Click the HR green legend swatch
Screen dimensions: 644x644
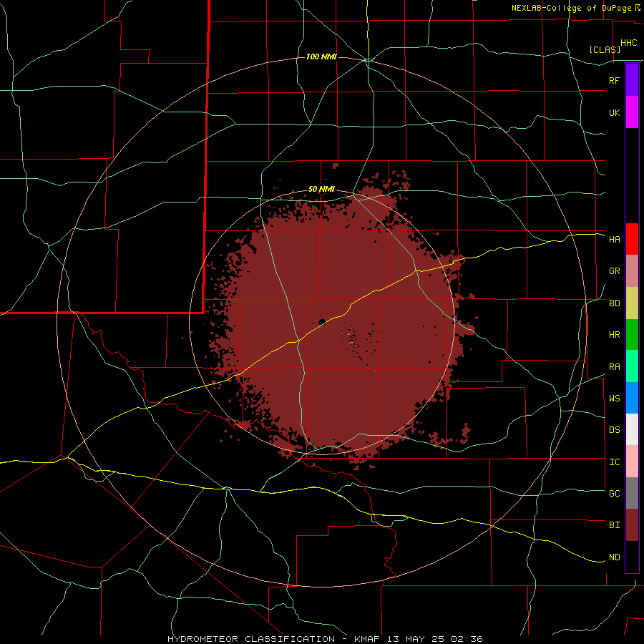pos(632,335)
